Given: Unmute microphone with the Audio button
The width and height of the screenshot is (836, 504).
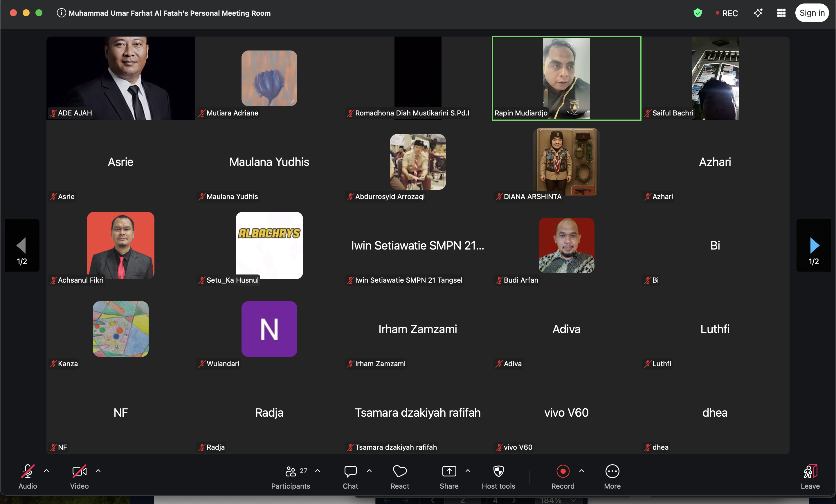Looking at the screenshot, I should [x=28, y=472].
